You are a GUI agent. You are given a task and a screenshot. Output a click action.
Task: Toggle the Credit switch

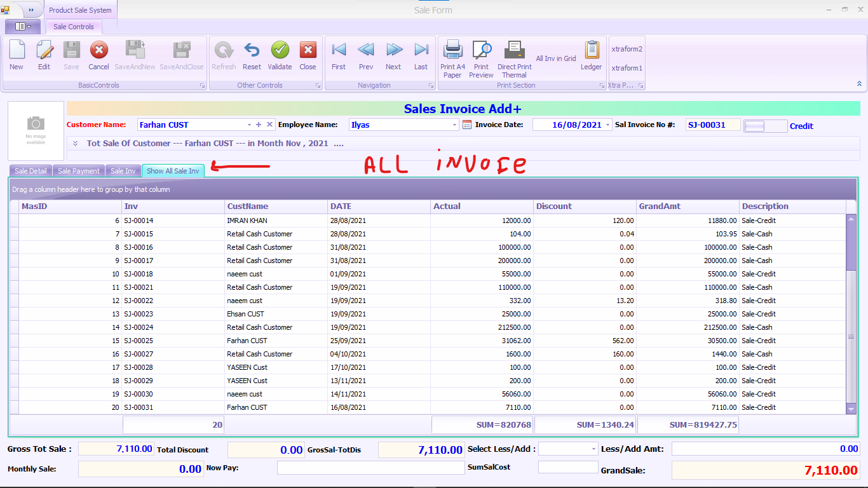click(x=765, y=126)
